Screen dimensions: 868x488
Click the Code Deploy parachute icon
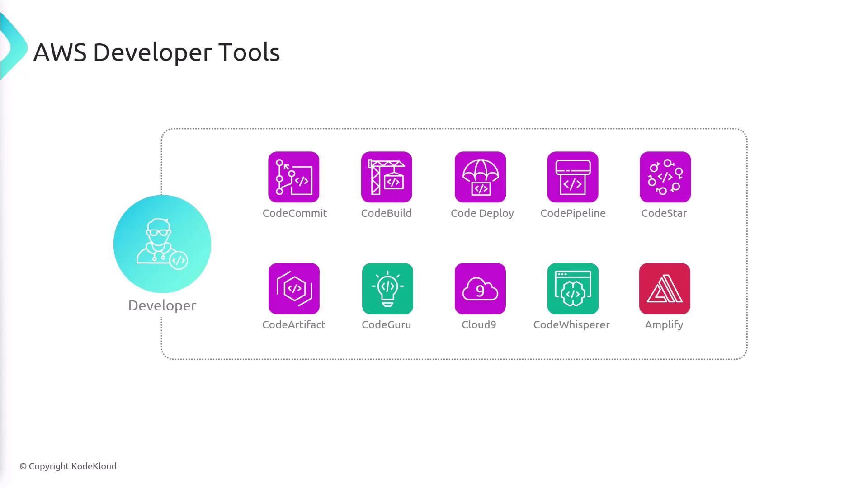coord(480,177)
